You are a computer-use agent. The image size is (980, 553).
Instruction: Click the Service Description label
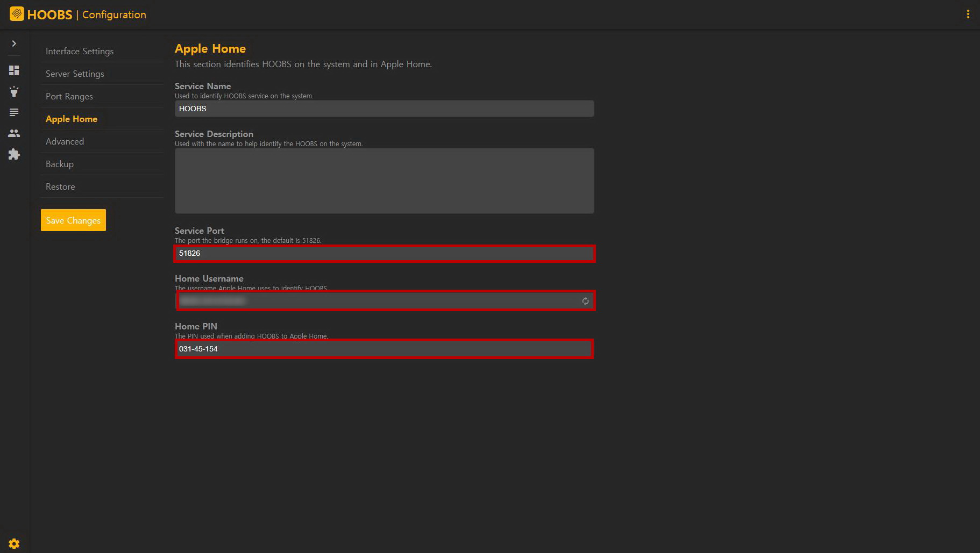(214, 134)
